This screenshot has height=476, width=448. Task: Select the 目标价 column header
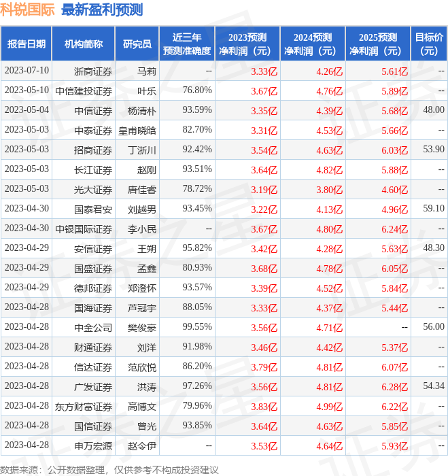[x=429, y=44]
